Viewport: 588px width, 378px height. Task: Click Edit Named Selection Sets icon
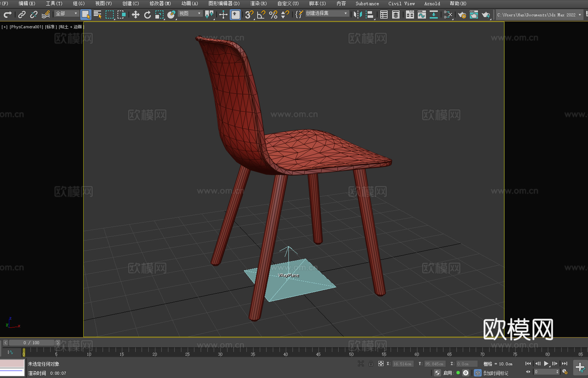coord(299,14)
